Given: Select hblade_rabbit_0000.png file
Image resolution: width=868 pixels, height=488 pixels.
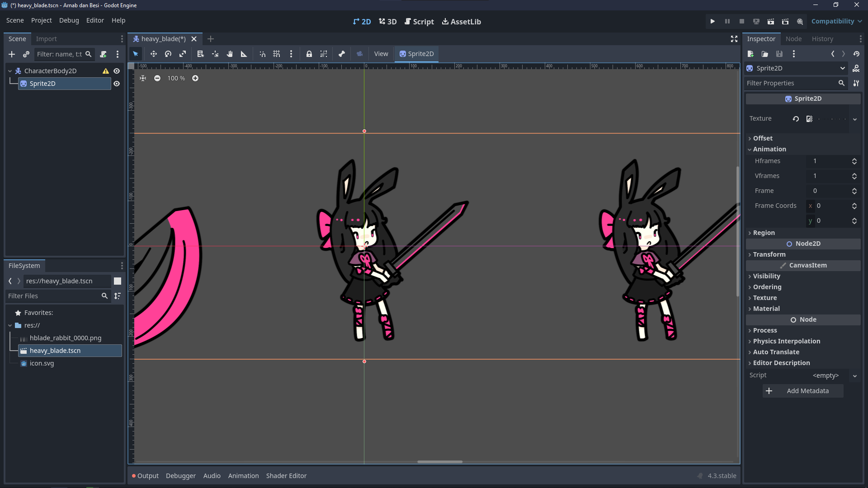Looking at the screenshot, I should 66,338.
